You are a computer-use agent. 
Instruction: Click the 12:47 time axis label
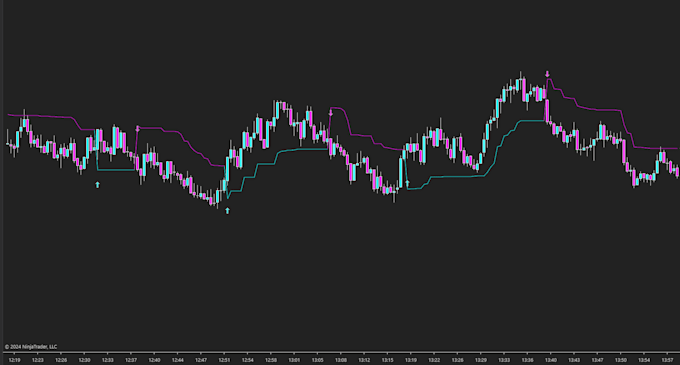point(201,360)
